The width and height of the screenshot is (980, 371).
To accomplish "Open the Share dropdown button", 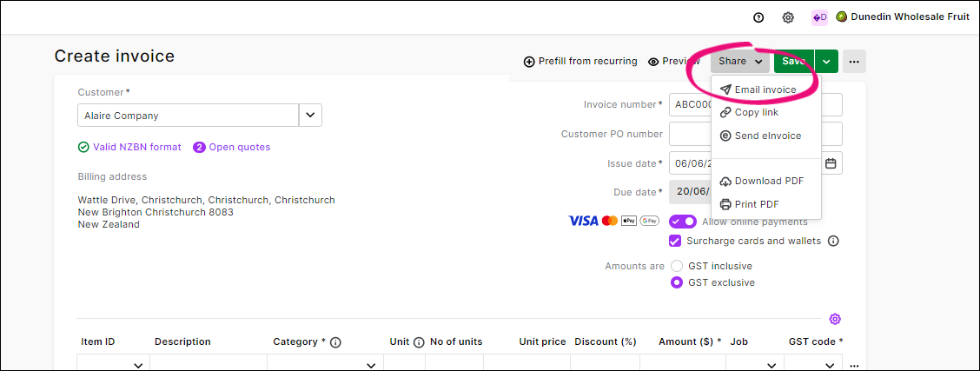I will coord(740,61).
